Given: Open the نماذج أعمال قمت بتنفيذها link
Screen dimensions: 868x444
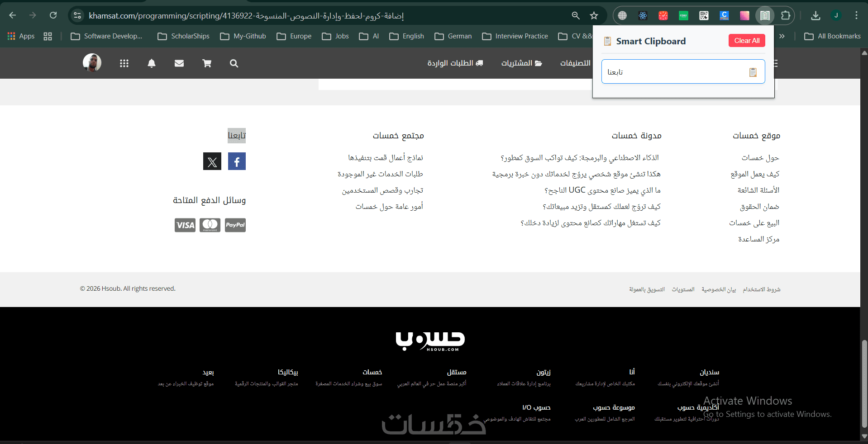Looking at the screenshot, I should (386, 158).
